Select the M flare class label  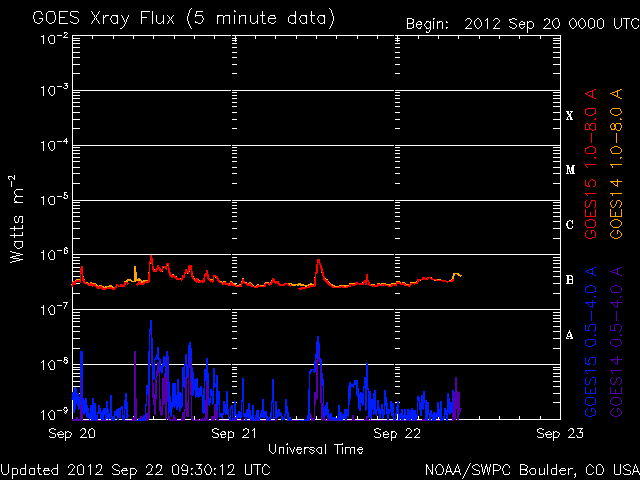[570, 170]
